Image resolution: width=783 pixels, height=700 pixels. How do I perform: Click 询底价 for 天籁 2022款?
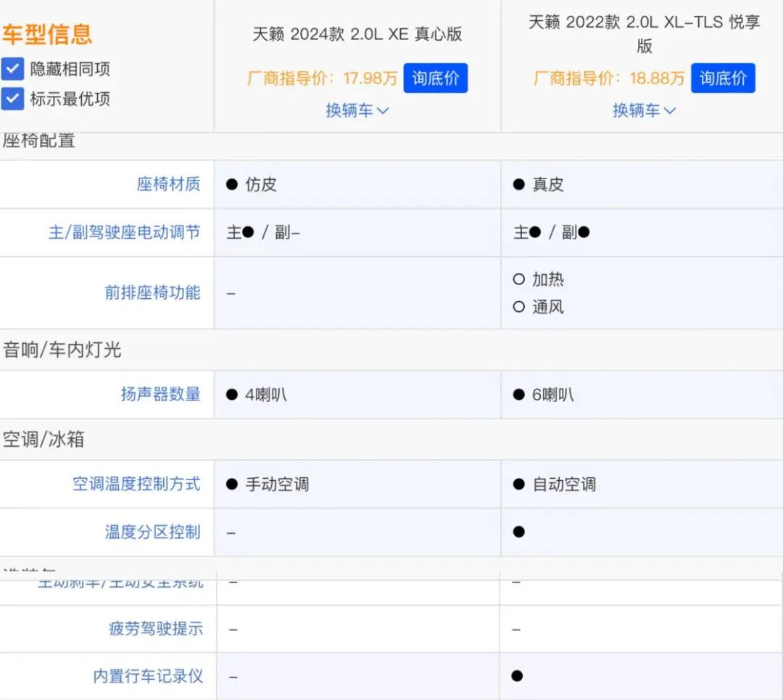coord(723,78)
